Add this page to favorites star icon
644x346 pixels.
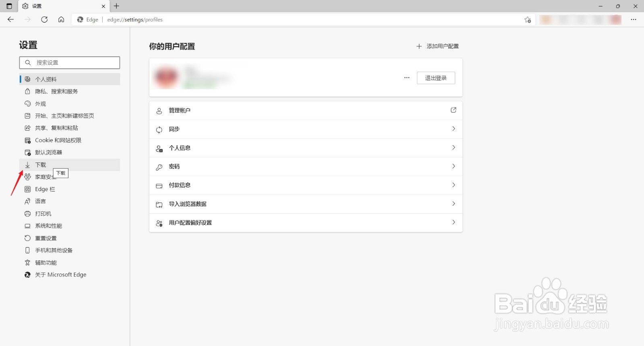pos(528,20)
